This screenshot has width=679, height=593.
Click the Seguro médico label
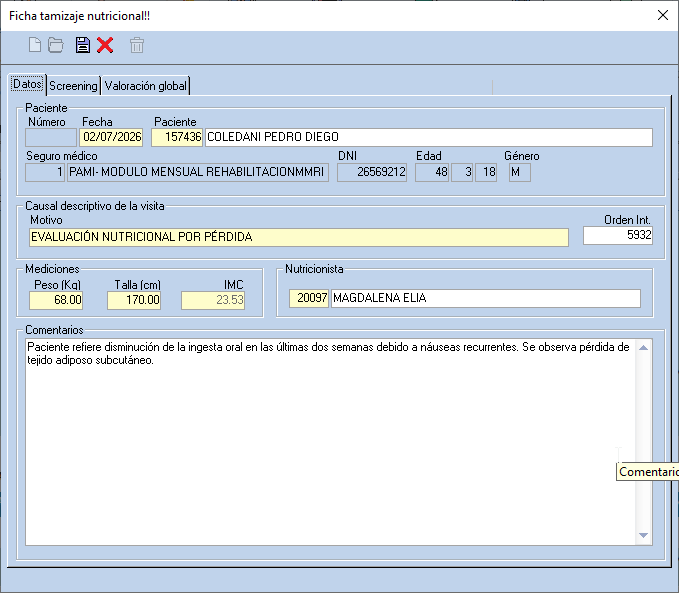(x=62, y=156)
